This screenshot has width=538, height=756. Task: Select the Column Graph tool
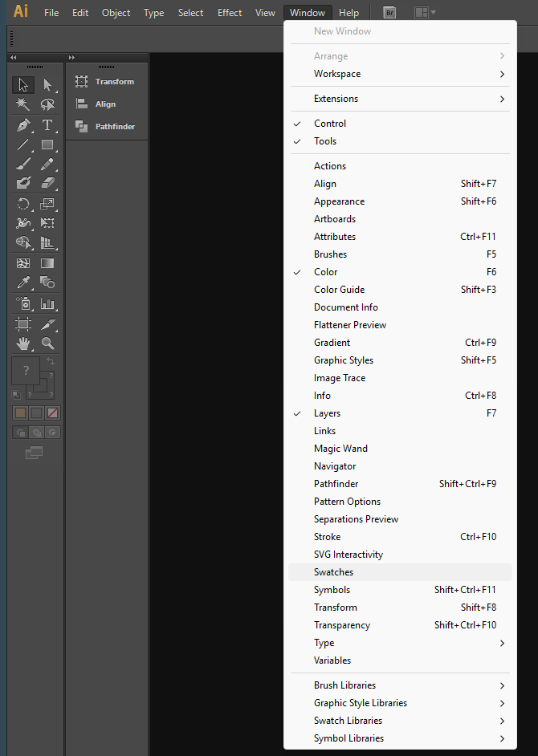pos(47,303)
